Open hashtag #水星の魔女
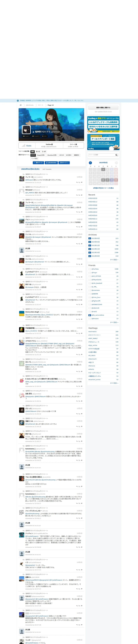The image size is (138, 644). click(x=92, y=352)
